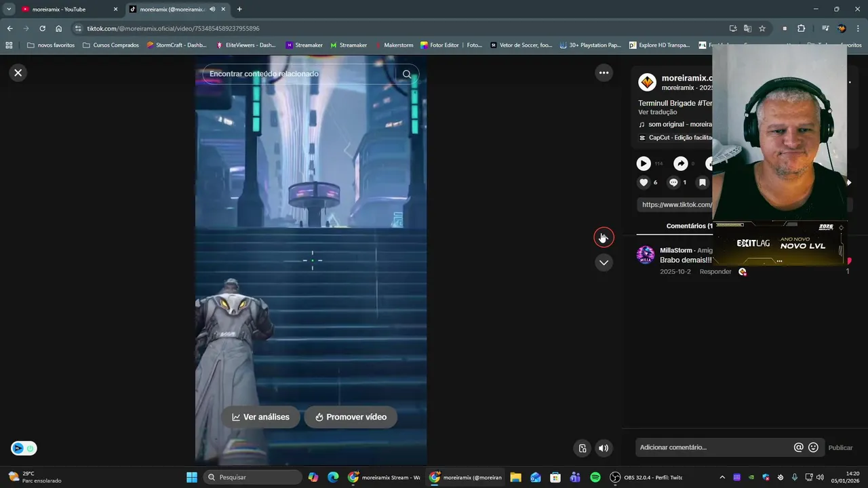Open MillaStorm commenter avatar
This screenshot has width=868, height=488.
click(x=646, y=255)
